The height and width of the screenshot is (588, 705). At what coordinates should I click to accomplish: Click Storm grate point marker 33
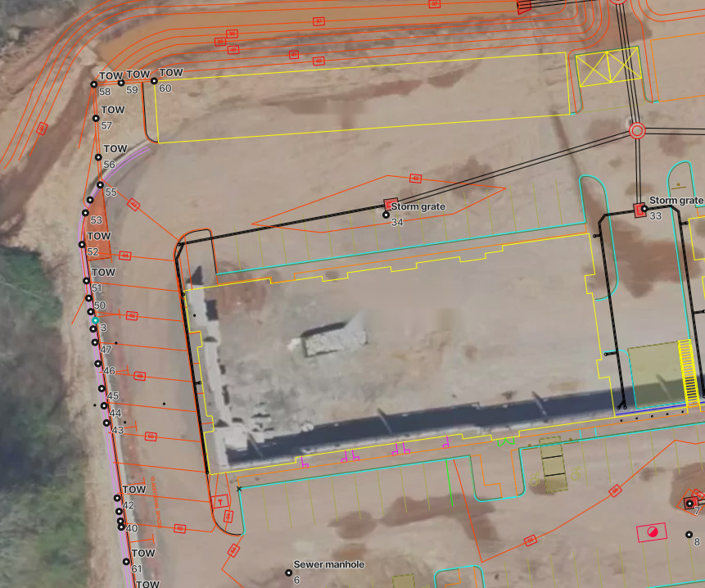coord(644,209)
